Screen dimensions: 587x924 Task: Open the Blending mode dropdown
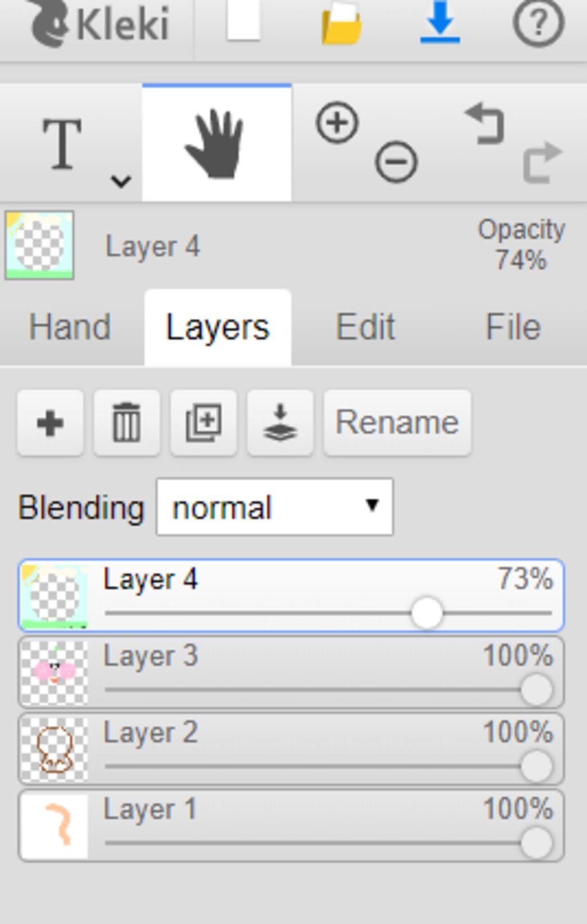tap(275, 507)
